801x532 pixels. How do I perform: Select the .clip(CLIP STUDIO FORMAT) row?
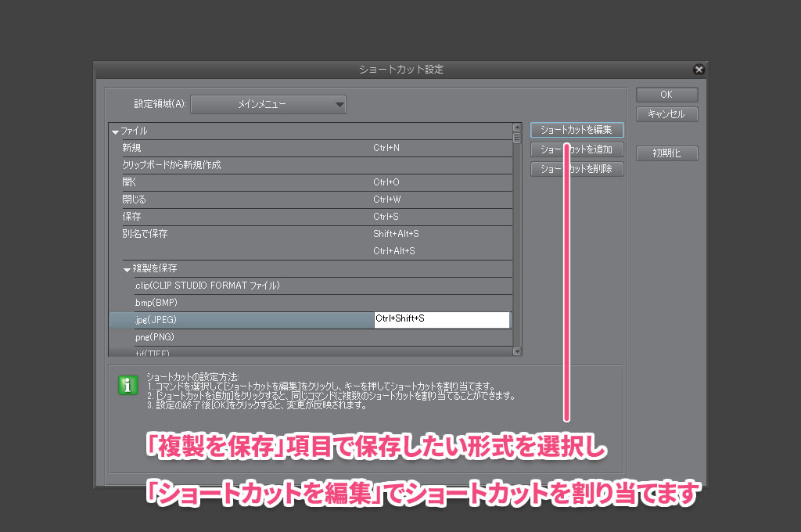235,286
